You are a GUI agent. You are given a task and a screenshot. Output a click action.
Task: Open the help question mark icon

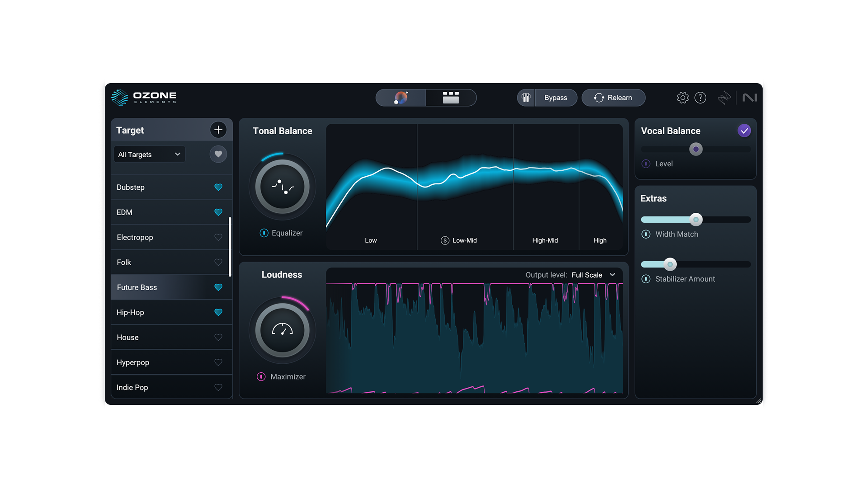pos(700,98)
